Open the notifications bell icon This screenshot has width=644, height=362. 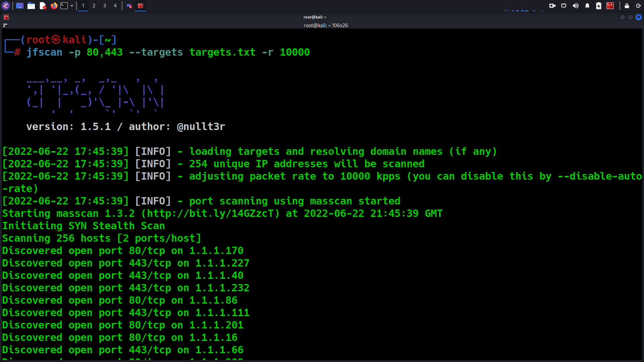587,6
